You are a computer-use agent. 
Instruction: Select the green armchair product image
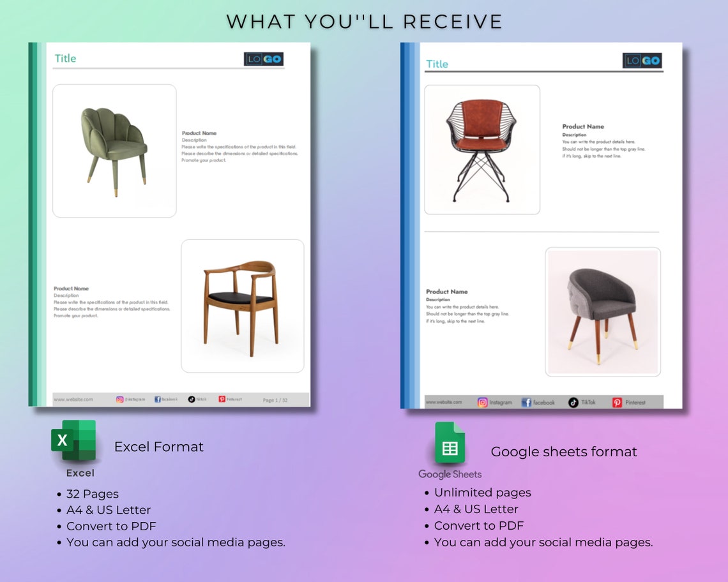114,148
